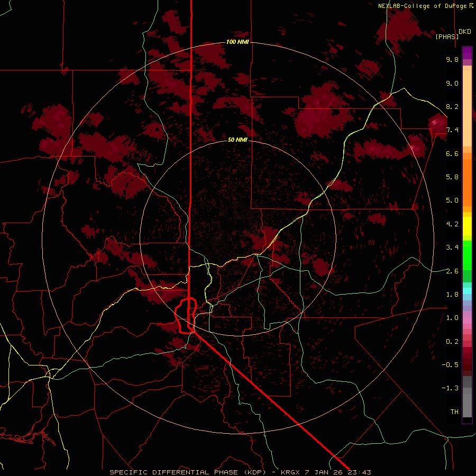The width and height of the screenshot is (476, 476).
Task: Click the 2.6 value on the scale
Action: (452, 271)
